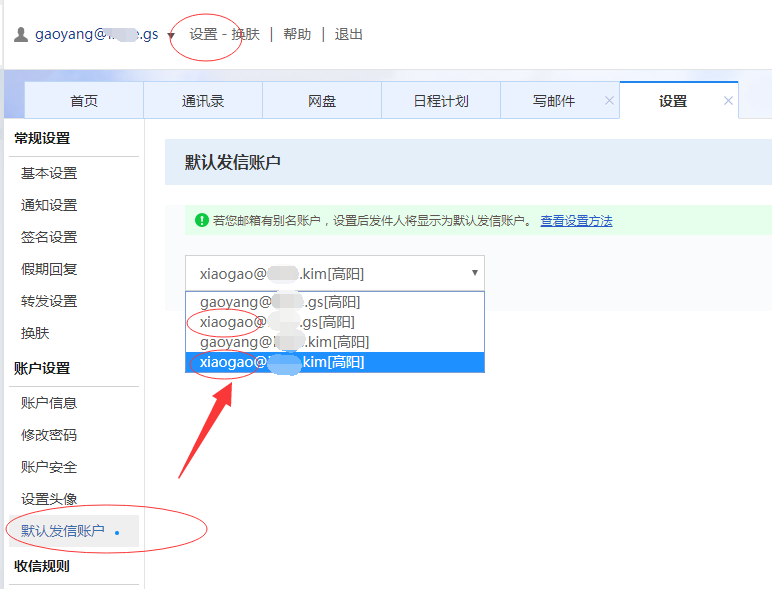
Task: Open 签名设置 in the sidebar
Action: tap(49, 237)
